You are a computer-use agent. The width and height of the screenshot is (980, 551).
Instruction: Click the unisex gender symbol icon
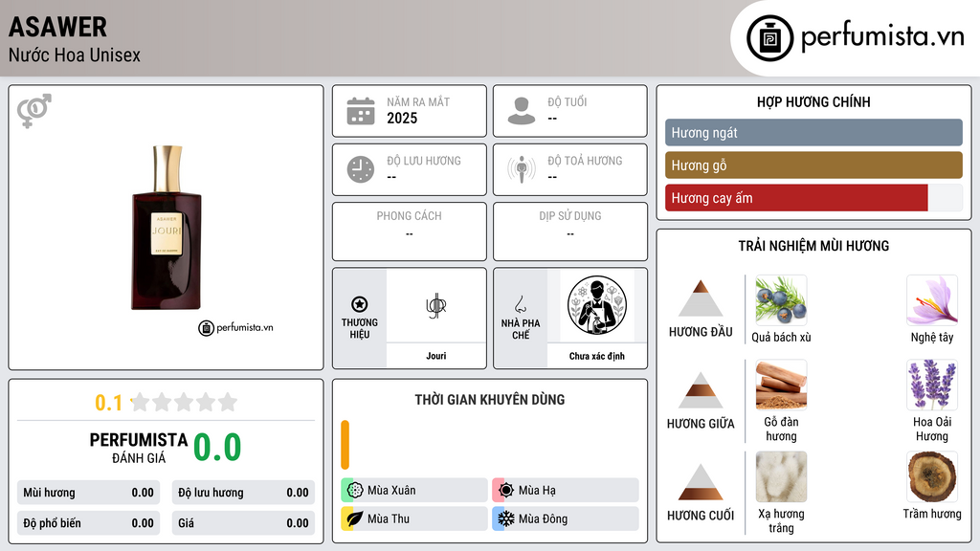[x=34, y=111]
